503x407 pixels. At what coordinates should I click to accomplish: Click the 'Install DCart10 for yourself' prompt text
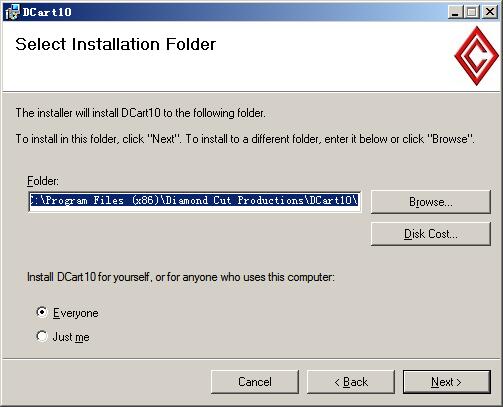tap(181, 277)
